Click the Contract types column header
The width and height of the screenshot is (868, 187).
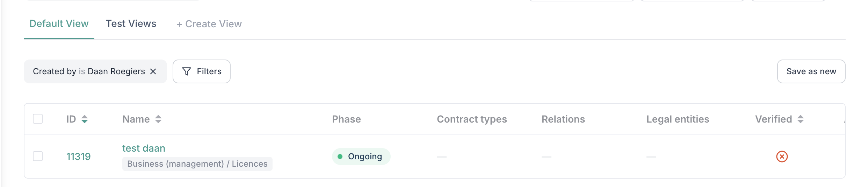pyautogui.click(x=471, y=119)
